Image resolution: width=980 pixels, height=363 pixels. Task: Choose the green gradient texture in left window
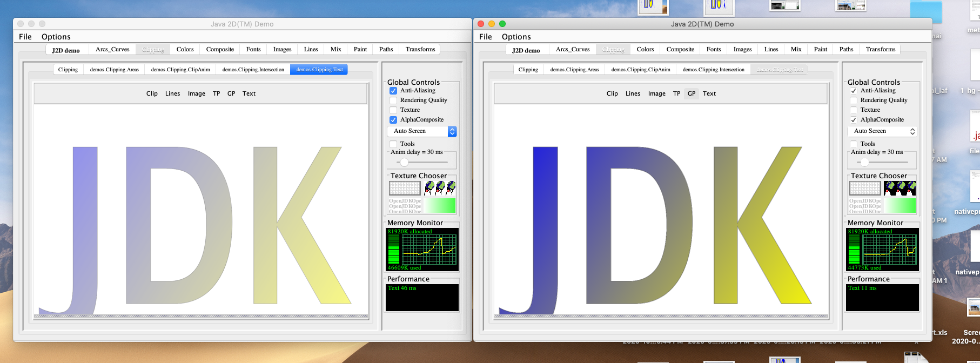[440, 205]
